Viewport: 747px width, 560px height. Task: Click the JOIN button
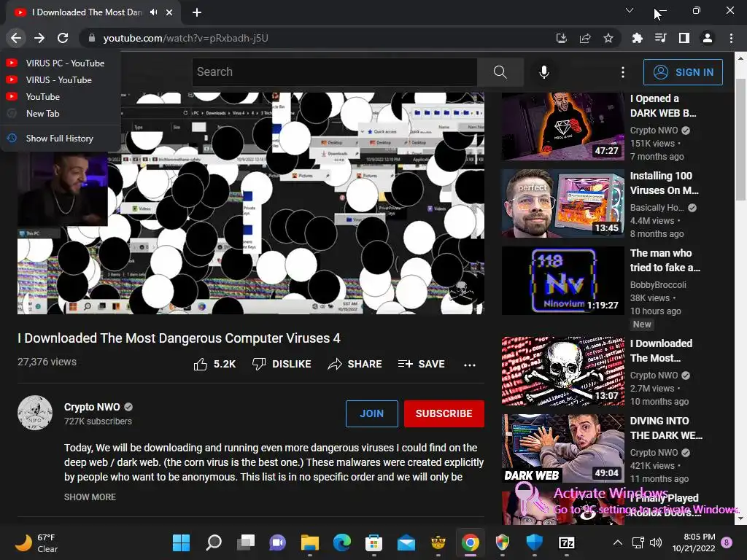tap(371, 413)
